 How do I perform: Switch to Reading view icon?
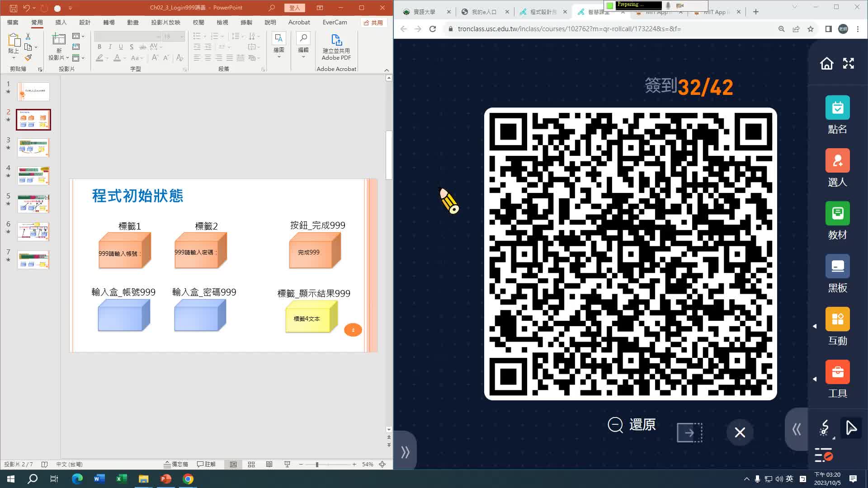pos(269,464)
